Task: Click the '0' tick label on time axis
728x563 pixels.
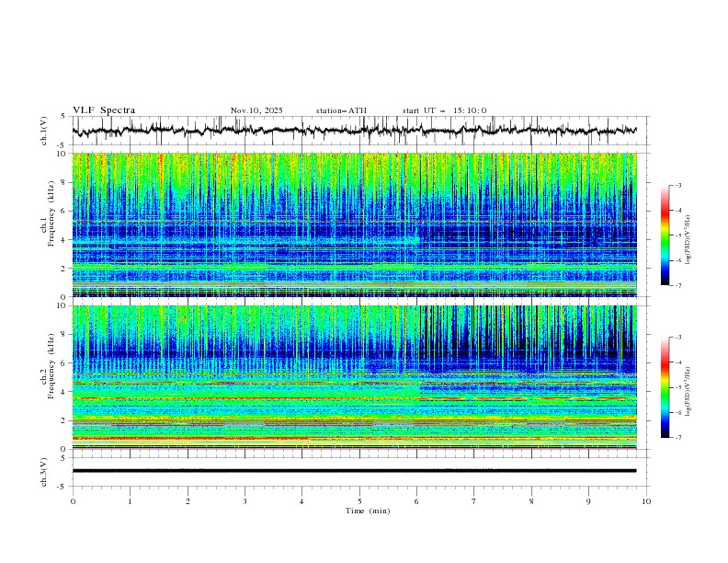Action: pyautogui.click(x=73, y=501)
